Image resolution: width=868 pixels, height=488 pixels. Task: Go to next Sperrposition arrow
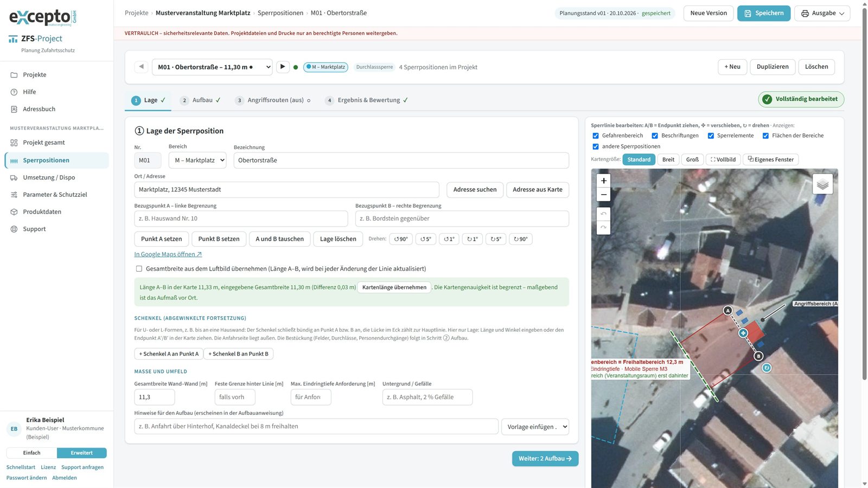coord(283,67)
